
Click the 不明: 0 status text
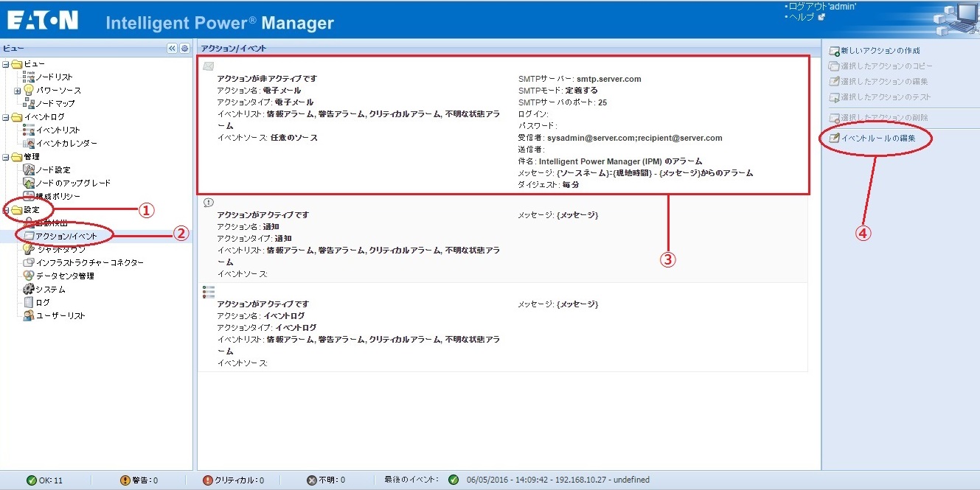[x=332, y=480]
